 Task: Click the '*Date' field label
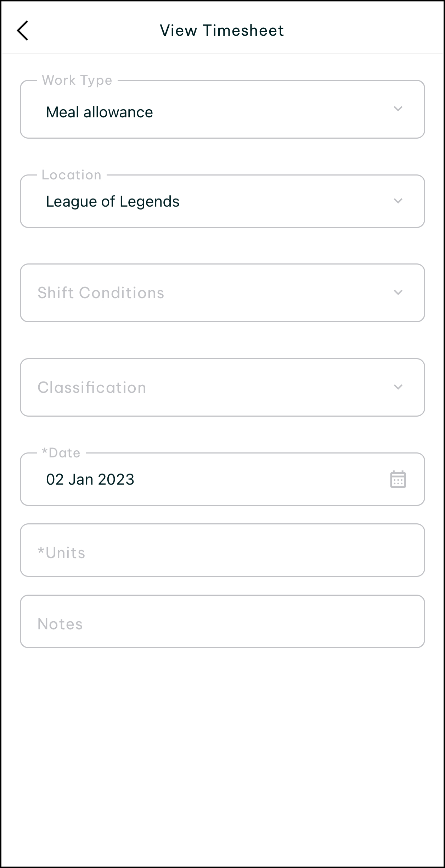(x=61, y=453)
